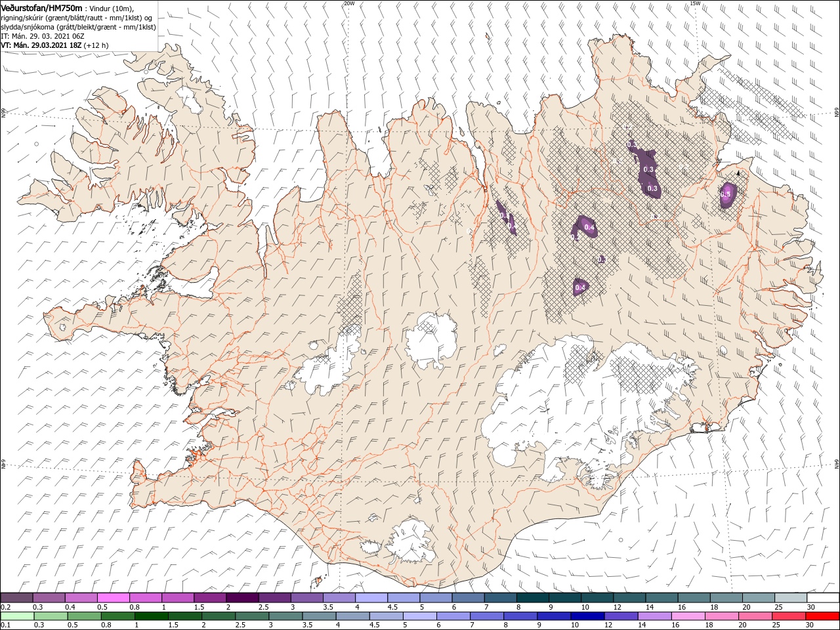Select the light pink lower swatch starting at 16
The image size is (840, 630).
coord(689,616)
